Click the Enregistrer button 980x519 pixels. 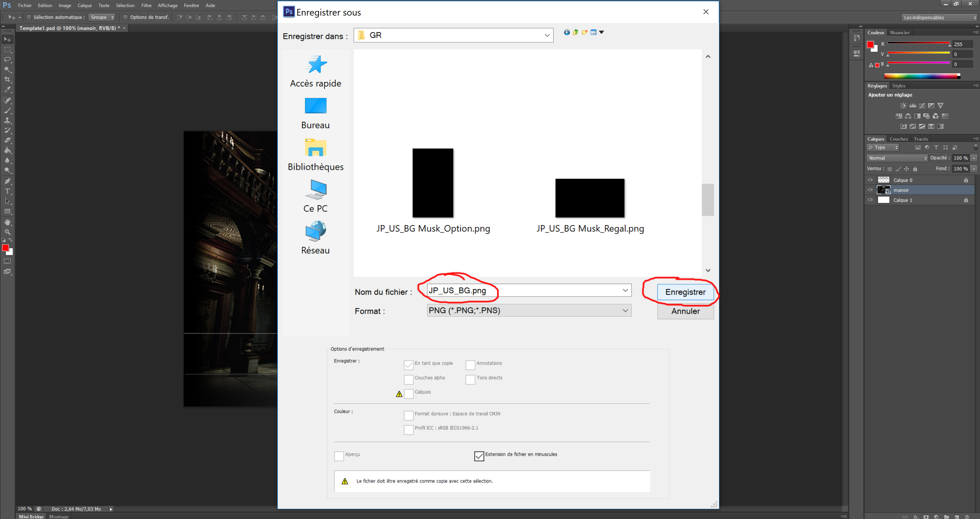tap(685, 292)
